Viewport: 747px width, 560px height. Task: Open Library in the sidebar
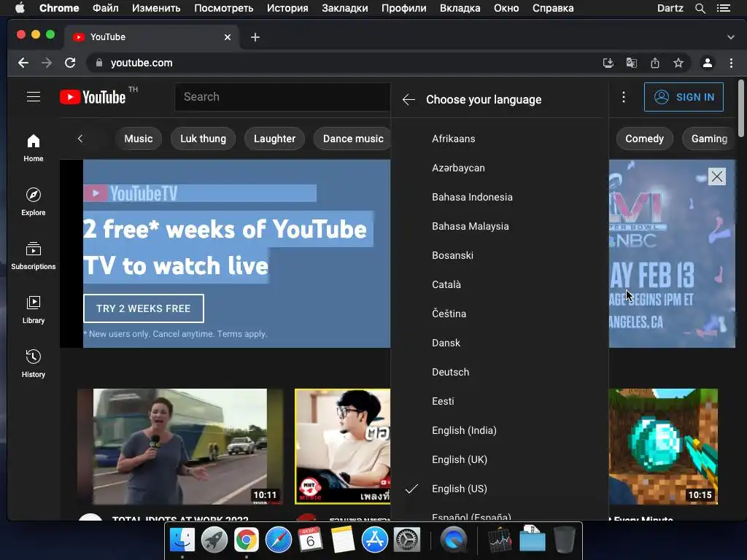click(34, 310)
